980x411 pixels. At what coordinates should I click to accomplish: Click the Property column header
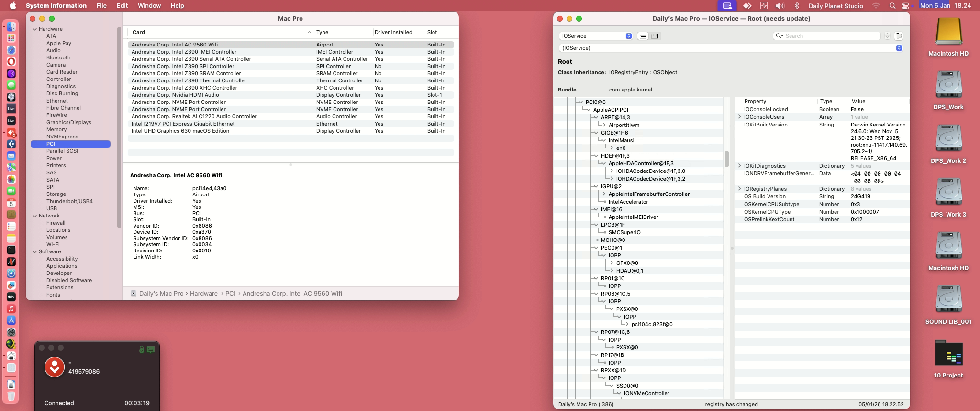[x=776, y=101]
